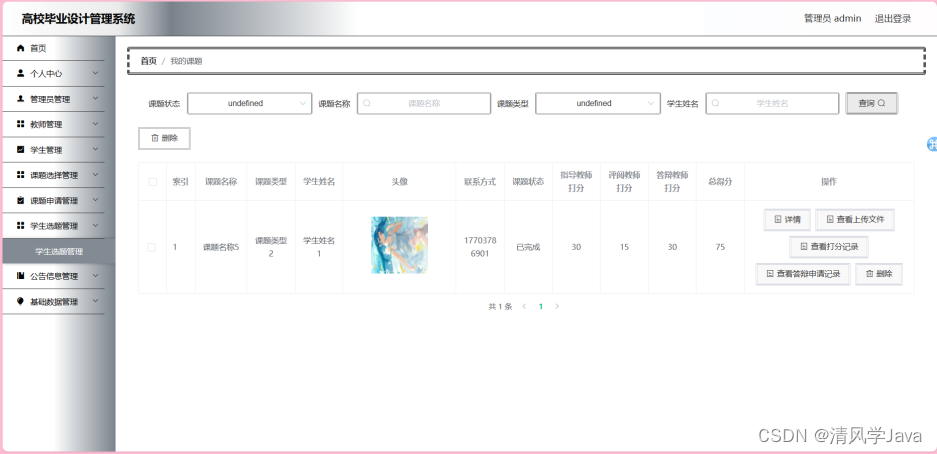Expand the 个人中心 menu chevron
The width and height of the screenshot is (937, 454).
96,73
